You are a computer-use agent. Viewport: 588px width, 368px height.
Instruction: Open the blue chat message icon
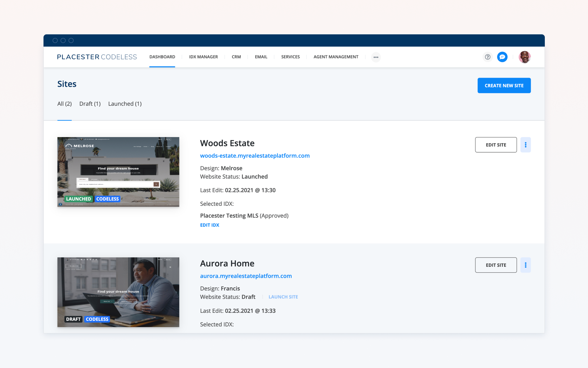click(502, 57)
